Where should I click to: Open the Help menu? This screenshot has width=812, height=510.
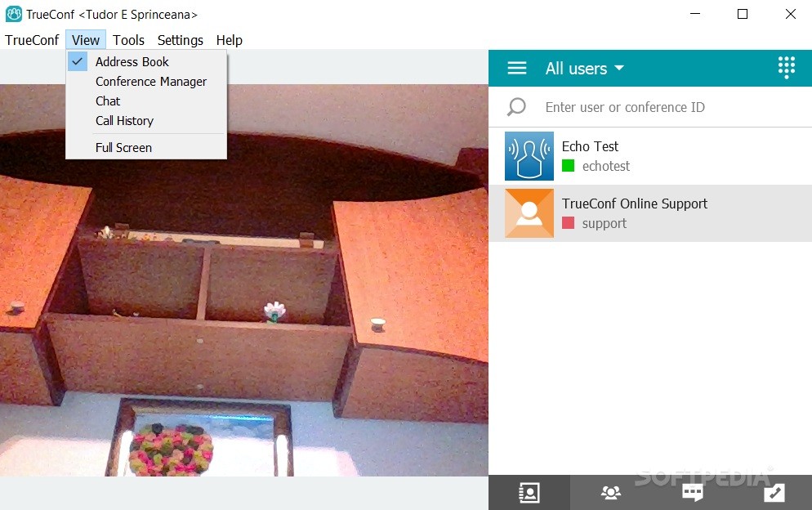tap(229, 40)
